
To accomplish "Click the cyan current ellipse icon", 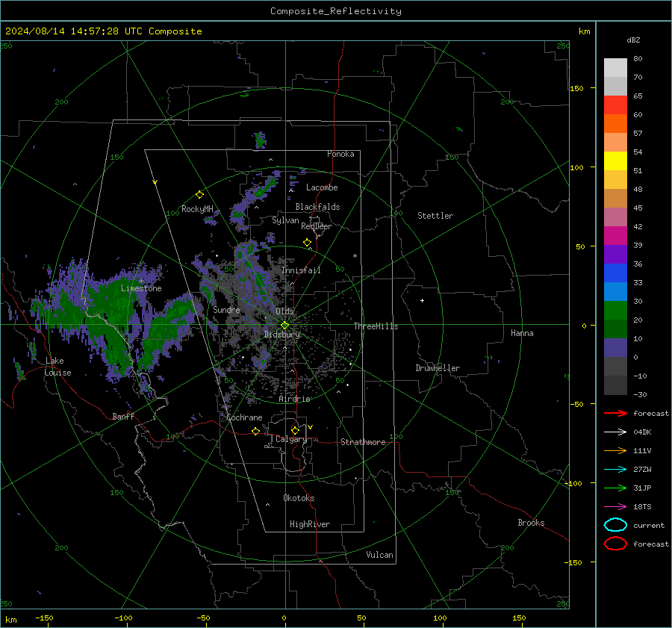I will 615,525.
